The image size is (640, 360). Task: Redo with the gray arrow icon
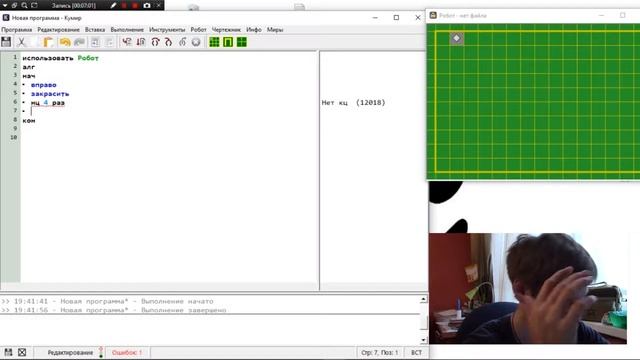(x=79, y=42)
